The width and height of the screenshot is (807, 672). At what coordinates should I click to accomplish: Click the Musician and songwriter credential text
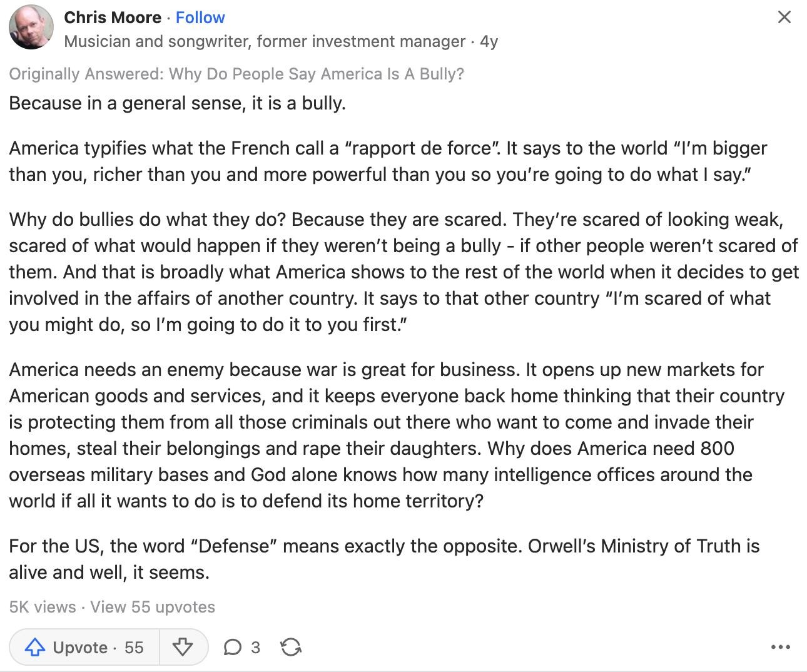[x=265, y=42]
